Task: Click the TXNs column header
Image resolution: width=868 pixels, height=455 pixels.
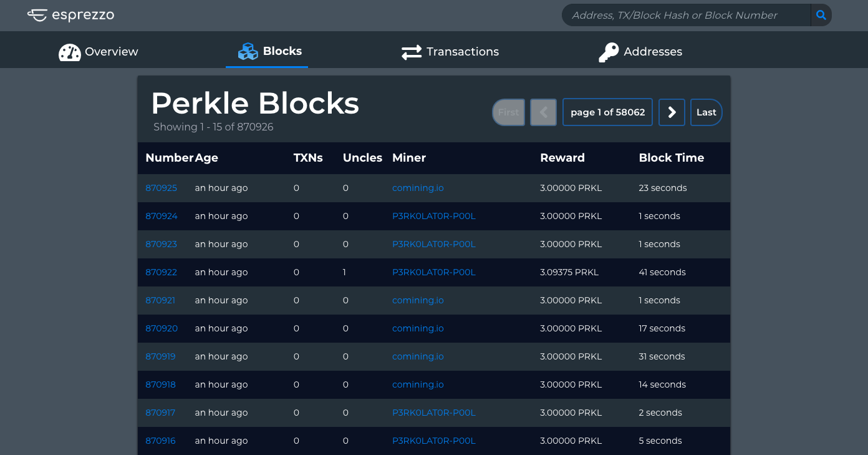Action: [x=308, y=158]
